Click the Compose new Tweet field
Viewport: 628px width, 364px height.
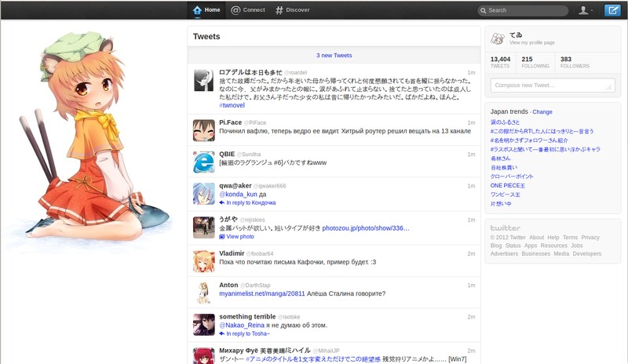tap(553, 86)
